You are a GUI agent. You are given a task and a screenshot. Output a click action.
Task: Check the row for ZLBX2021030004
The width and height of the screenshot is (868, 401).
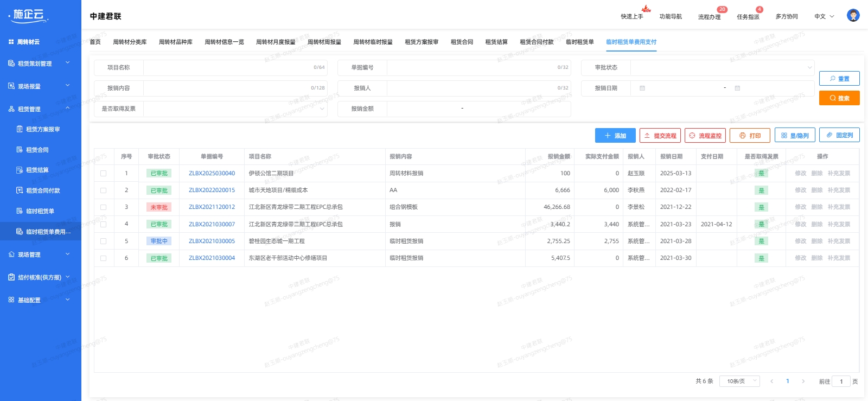(103, 258)
